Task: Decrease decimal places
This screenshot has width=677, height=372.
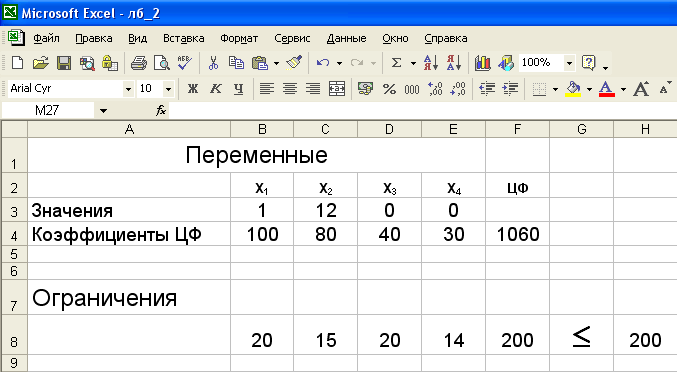Action: [x=458, y=89]
